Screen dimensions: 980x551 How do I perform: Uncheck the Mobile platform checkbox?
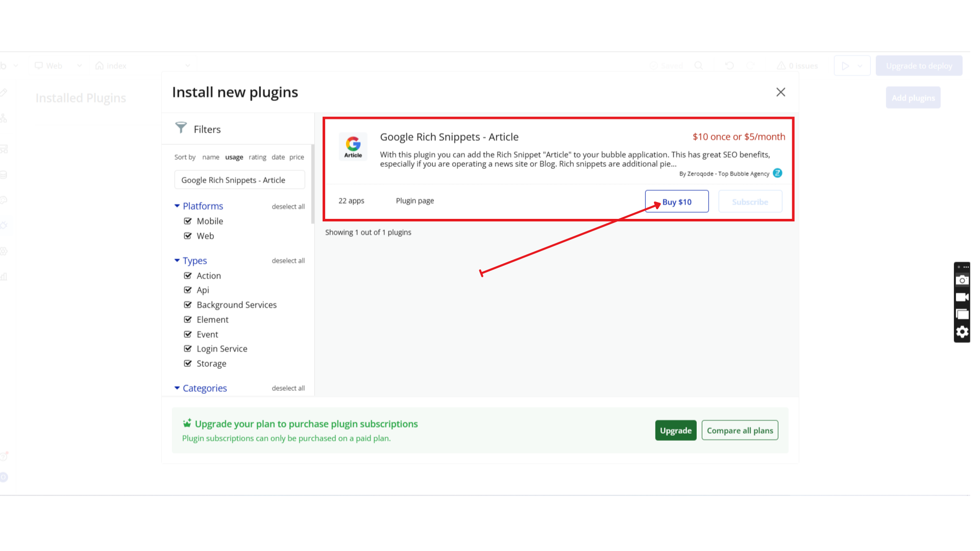coord(188,221)
